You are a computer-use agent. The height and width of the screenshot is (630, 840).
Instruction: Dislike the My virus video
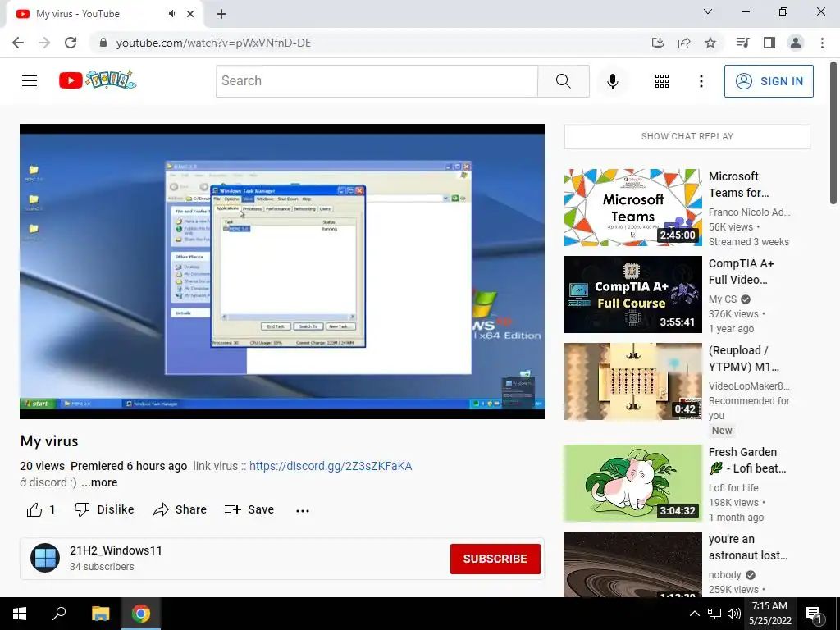(104, 509)
